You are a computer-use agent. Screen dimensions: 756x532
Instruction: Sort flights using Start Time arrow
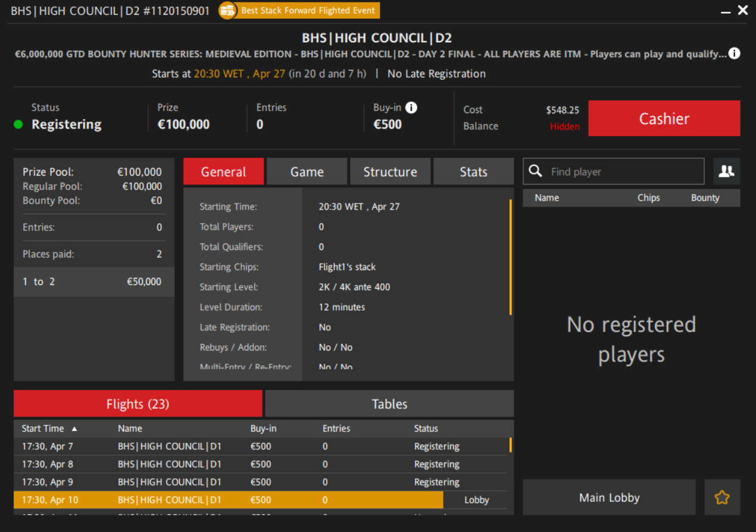(x=74, y=429)
